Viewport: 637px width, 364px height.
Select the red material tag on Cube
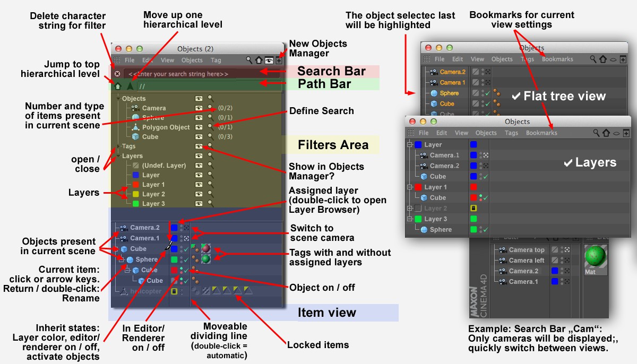click(x=205, y=249)
